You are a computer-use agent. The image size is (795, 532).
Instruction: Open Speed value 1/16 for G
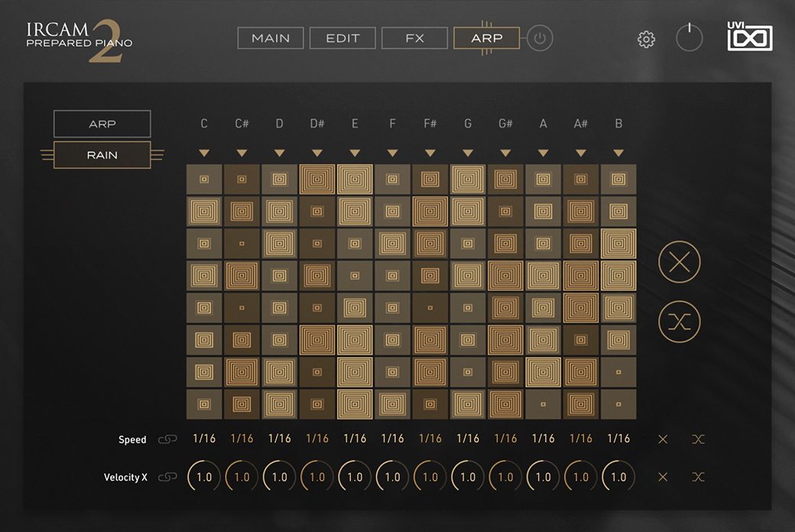[468, 439]
